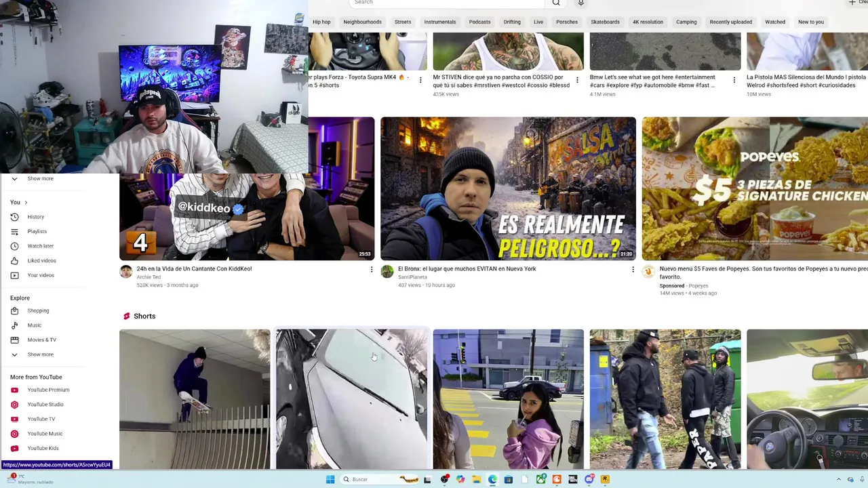The width and height of the screenshot is (868, 488).
Task: Select the Skateboards filter chip
Action: (605, 22)
